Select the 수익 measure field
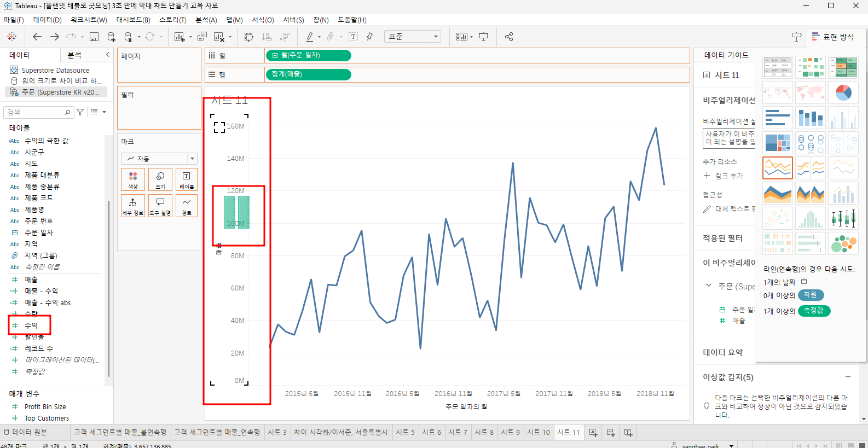The image size is (868, 448). (x=31, y=325)
